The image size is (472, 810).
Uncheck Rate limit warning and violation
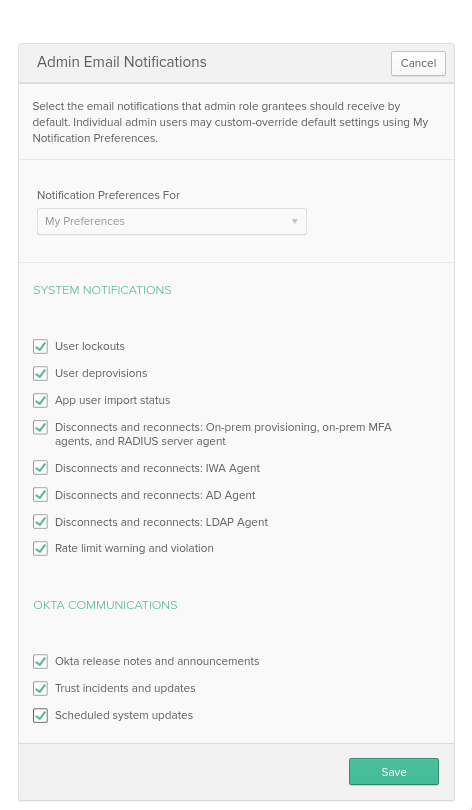point(40,548)
